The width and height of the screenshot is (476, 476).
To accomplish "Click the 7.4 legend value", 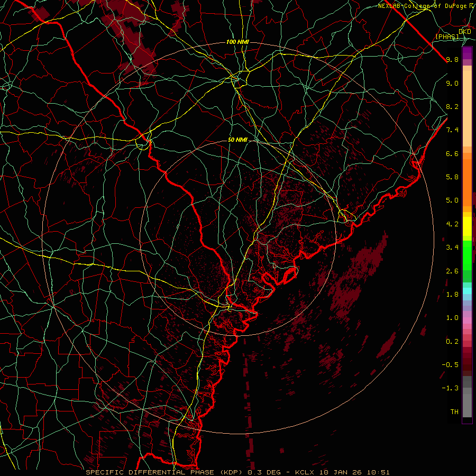I will [x=452, y=130].
